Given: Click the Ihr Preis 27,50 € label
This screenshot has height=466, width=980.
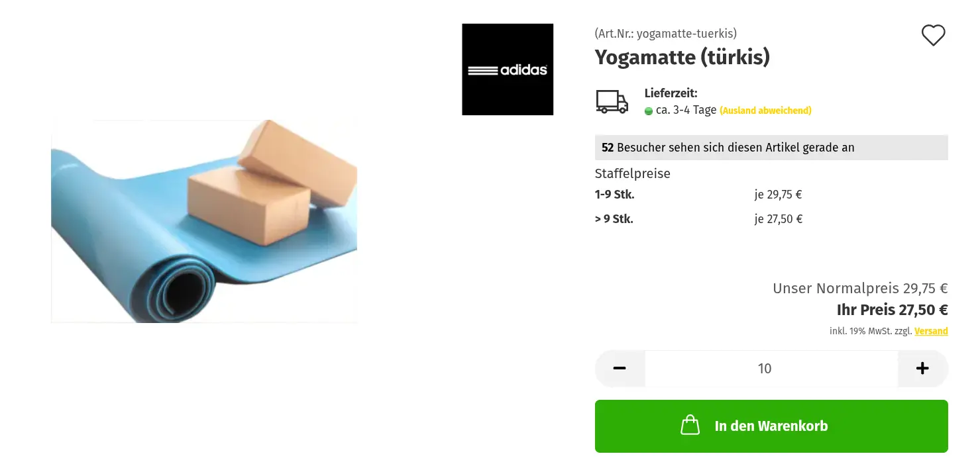Looking at the screenshot, I should [892, 310].
